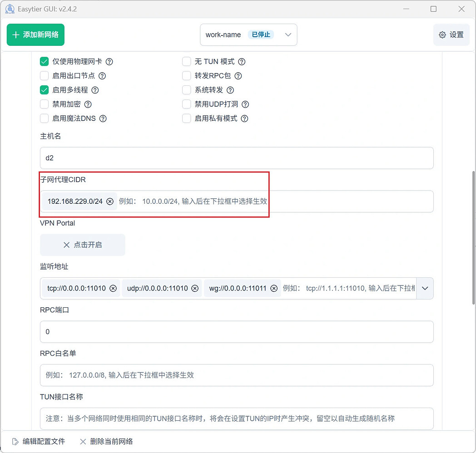The height and width of the screenshot is (453, 476).
Task: Enable 启用出口节点 checkbox
Action: click(x=45, y=76)
